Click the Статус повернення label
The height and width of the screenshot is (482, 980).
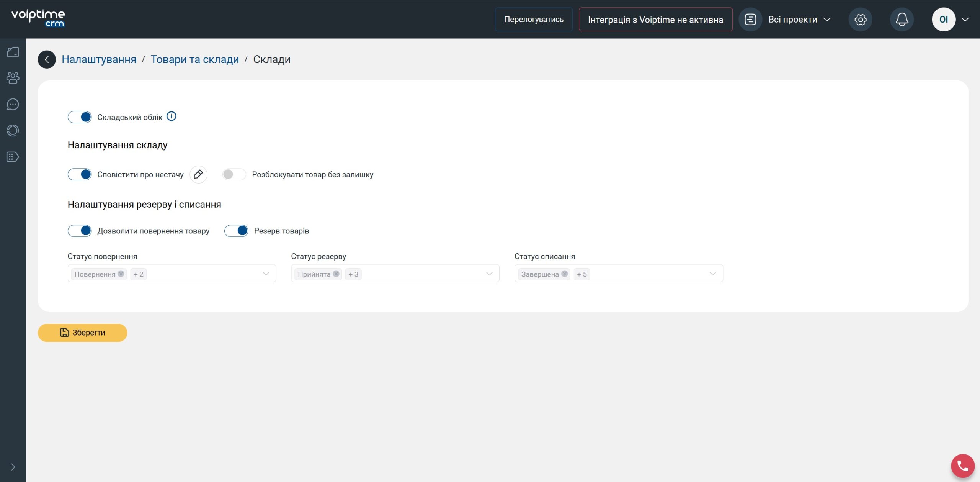(x=102, y=256)
